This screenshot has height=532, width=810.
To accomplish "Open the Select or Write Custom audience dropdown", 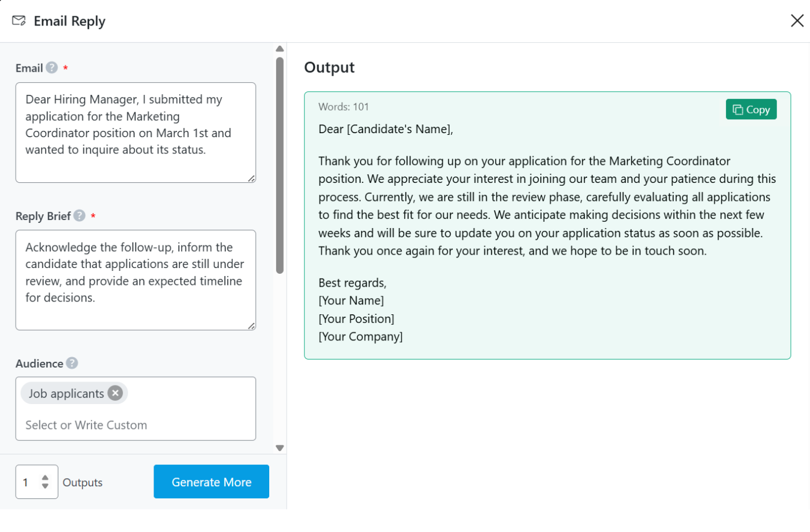I will pos(135,425).
